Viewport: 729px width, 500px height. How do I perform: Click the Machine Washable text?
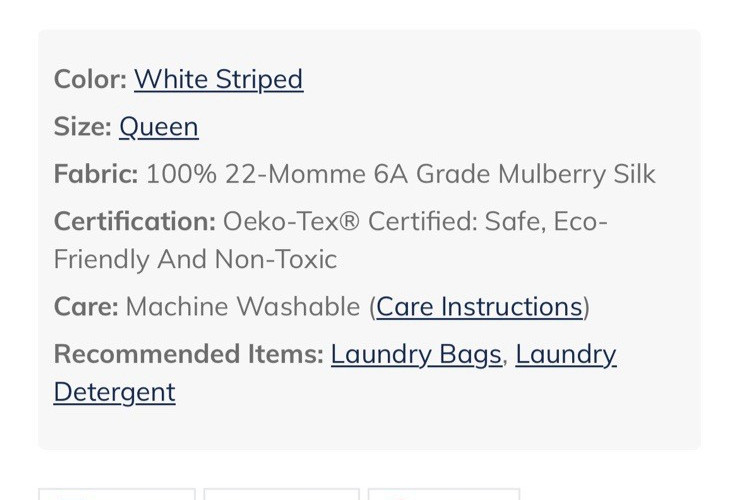tap(243, 307)
